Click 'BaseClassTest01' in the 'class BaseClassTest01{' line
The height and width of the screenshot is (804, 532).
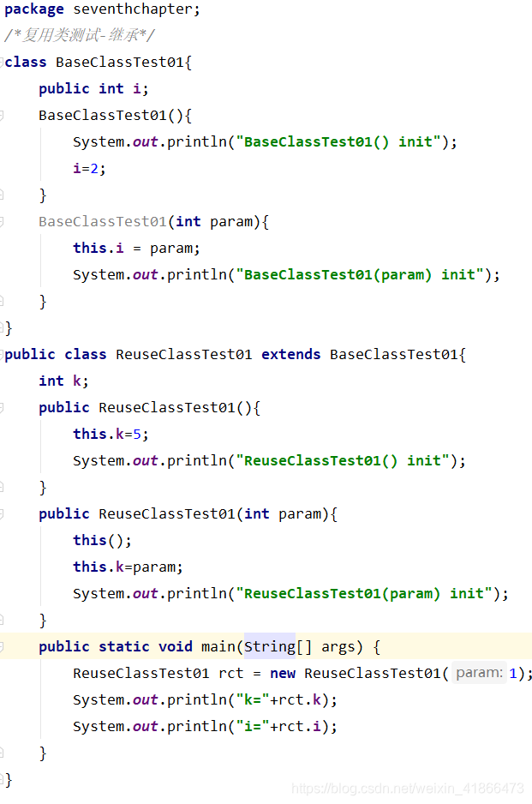[x=119, y=62]
